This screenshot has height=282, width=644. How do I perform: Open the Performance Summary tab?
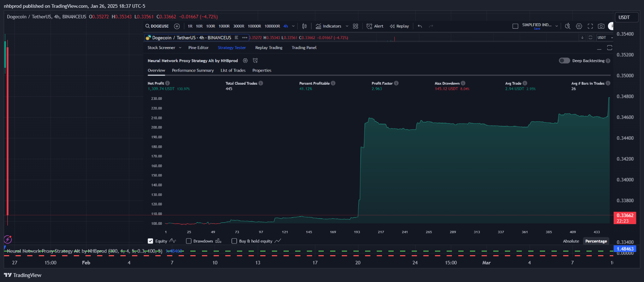click(x=193, y=71)
